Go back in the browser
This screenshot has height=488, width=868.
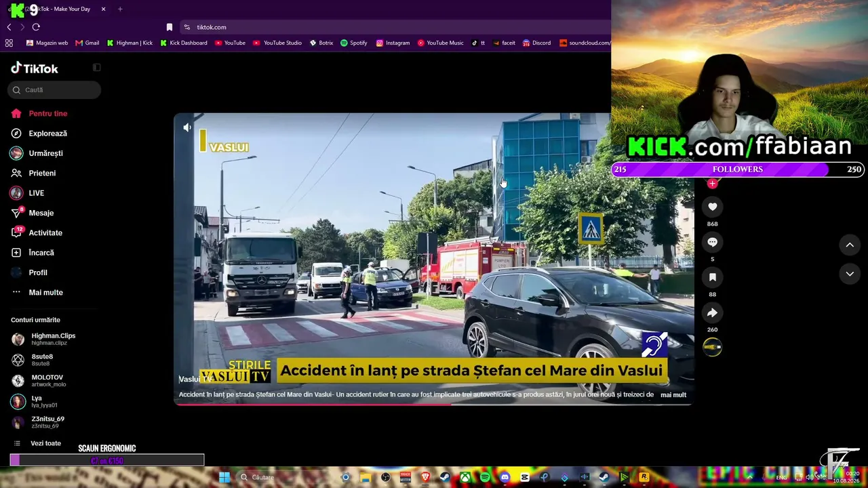coord(9,27)
